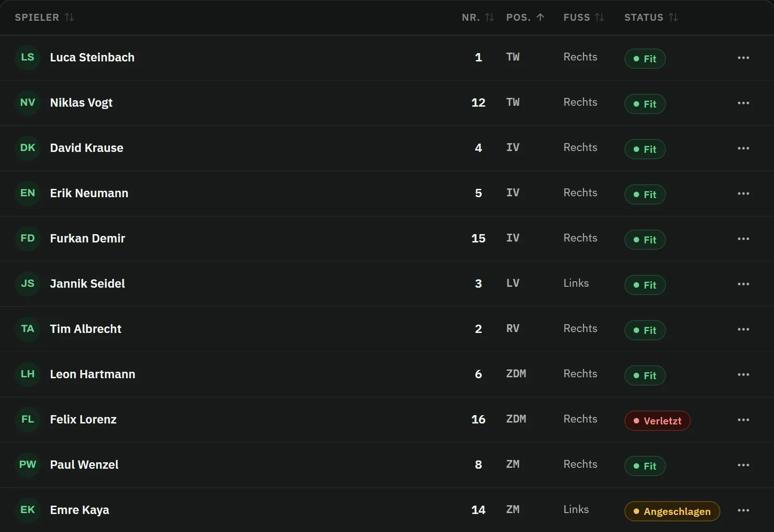Click the FL avatar of Felix Lorenz
The image size is (774, 532).
click(x=28, y=419)
